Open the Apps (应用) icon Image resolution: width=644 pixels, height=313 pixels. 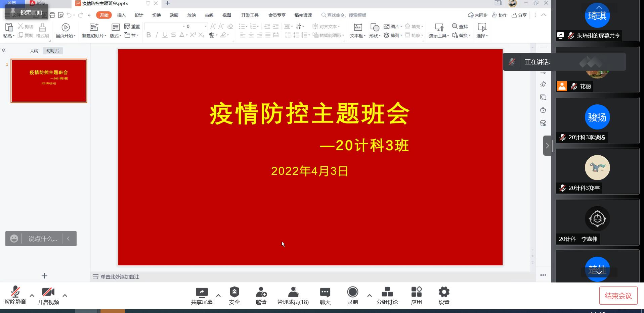point(416,296)
